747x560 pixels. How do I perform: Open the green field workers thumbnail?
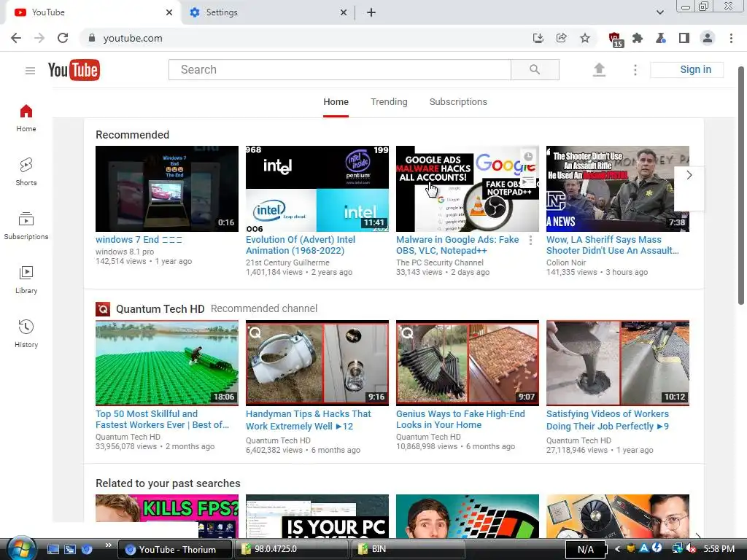coord(167,363)
